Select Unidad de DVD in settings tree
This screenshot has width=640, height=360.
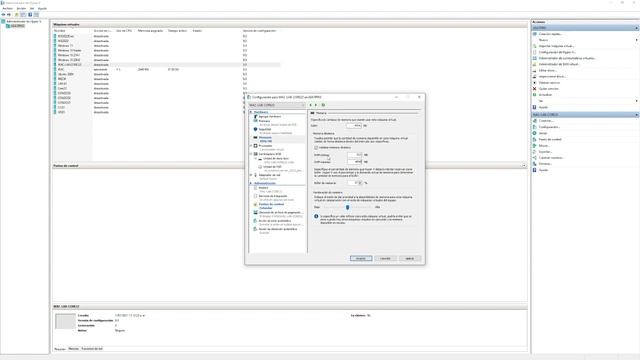coord(272,167)
